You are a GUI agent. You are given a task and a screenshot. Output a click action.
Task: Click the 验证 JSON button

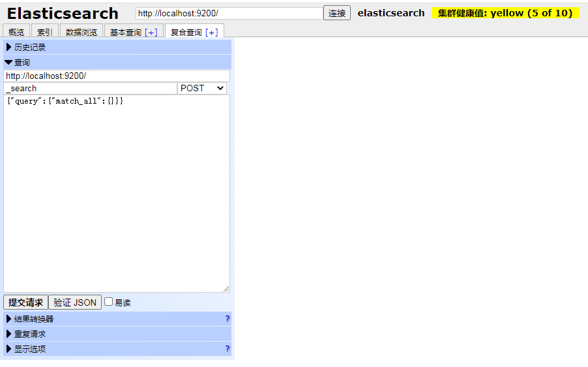click(75, 302)
